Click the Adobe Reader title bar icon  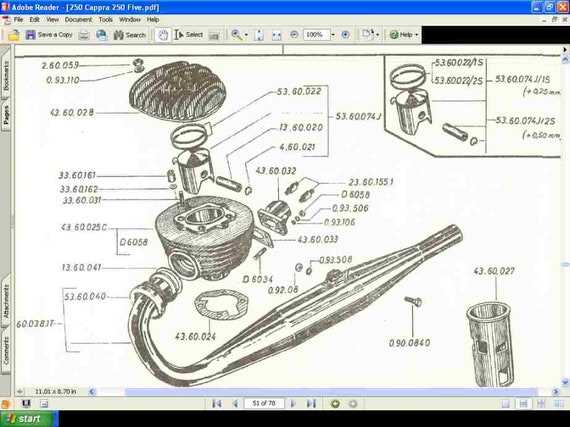(x=5, y=7)
